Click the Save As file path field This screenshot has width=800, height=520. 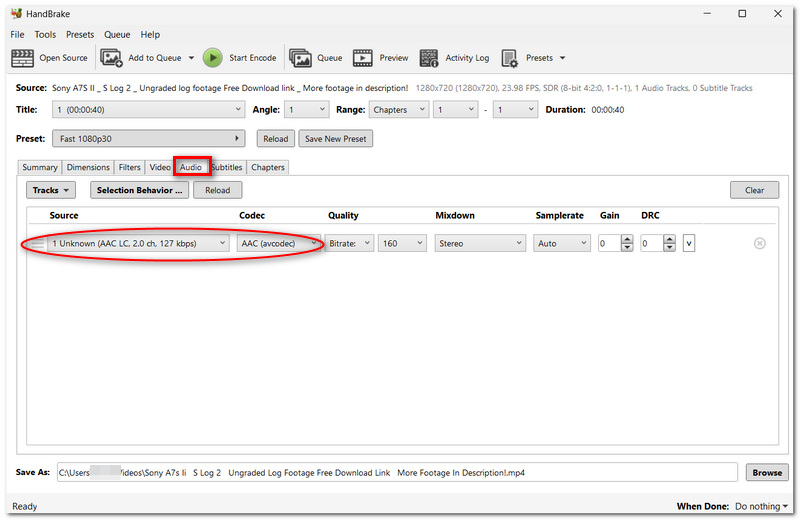point(397,473)
